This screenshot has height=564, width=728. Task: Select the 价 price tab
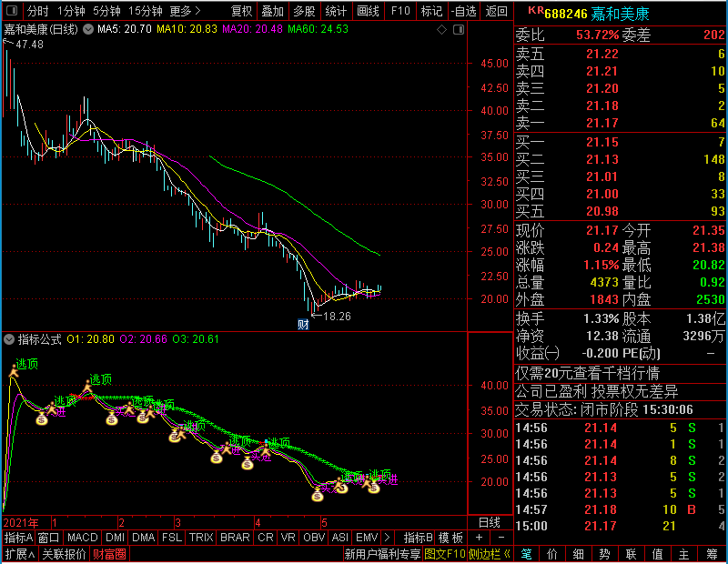[x=552, y=554]
